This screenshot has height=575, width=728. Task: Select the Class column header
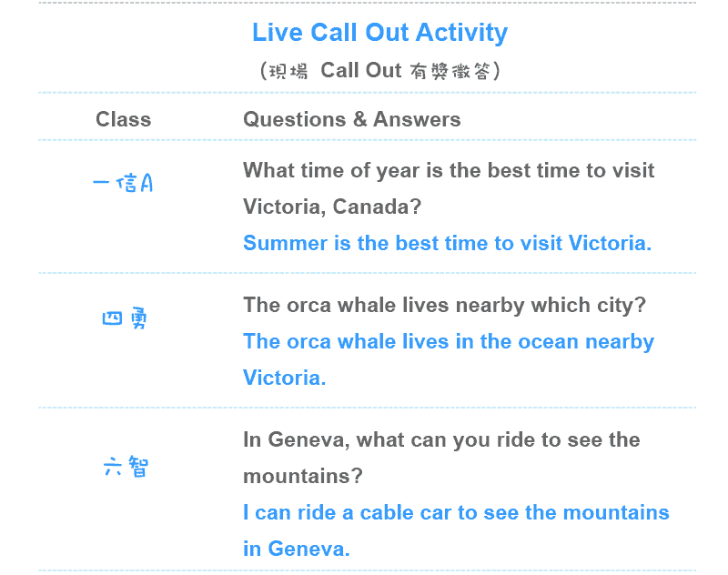pos(124,119)
